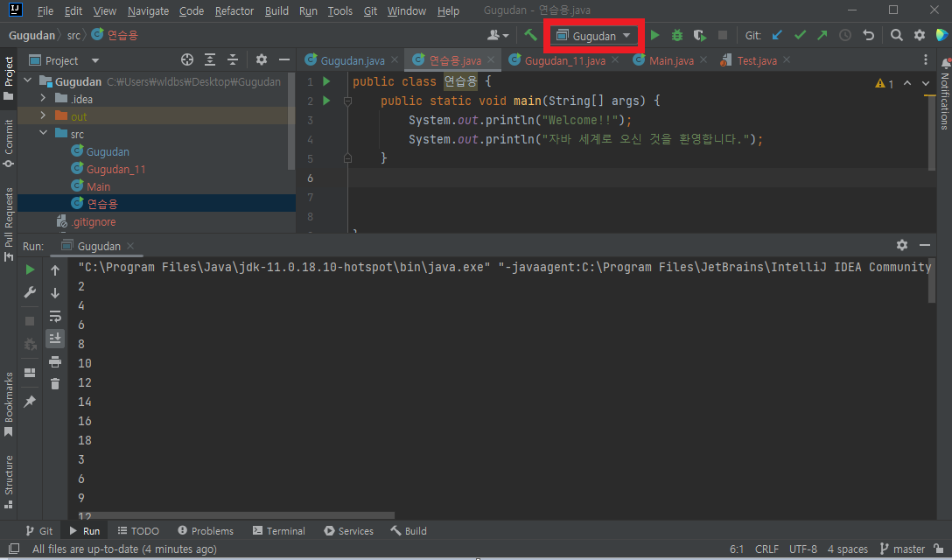952x560 pixels.
Task: Select opened file target icon in Project panel
Action: 187,59
